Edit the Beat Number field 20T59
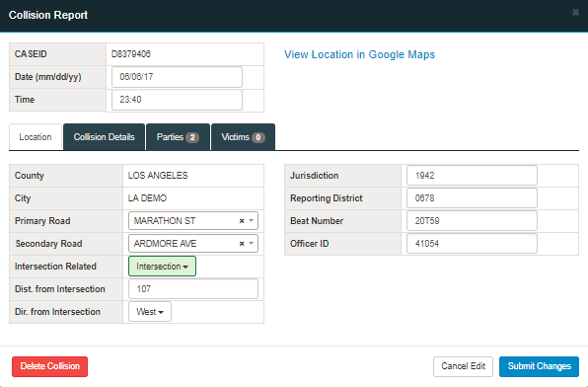This screenshot has width=588, height=387. [x=472, y=221]
